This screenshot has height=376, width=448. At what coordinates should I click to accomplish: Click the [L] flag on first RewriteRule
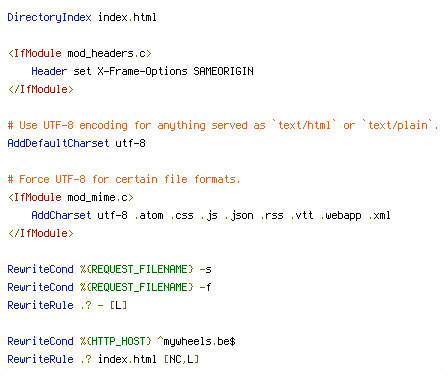(118, 305)
